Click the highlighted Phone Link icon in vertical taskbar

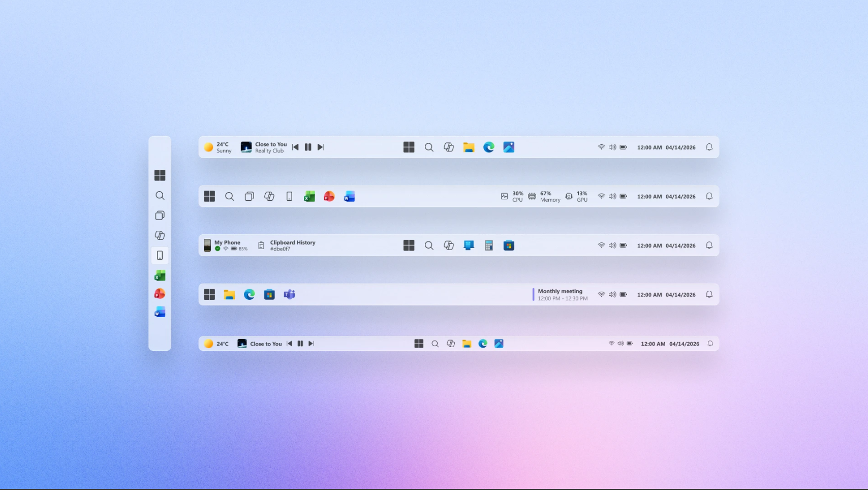click(160, 255)
